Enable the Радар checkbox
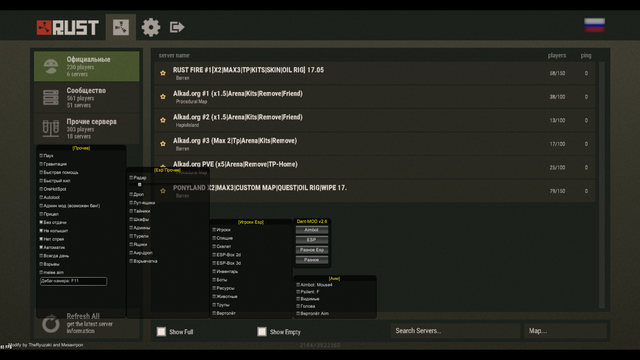 [131, 178]
